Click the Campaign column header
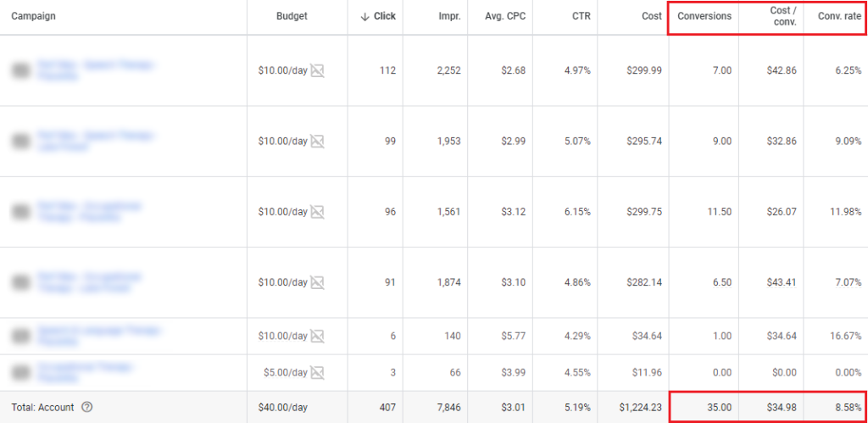This screenshot has width=868, height=423. click(x=34, y=16)
